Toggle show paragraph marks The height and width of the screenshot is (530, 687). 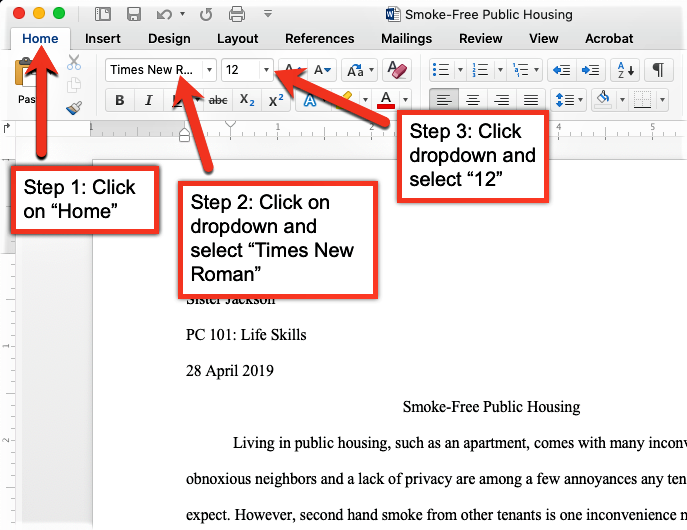point(658,70)
